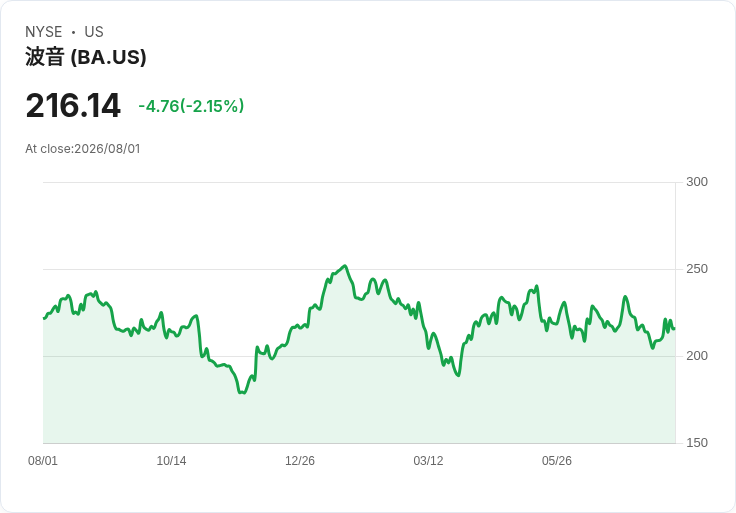Click the 300 y-axis label
The image size is (736, 513).
[x=697, y=182]
